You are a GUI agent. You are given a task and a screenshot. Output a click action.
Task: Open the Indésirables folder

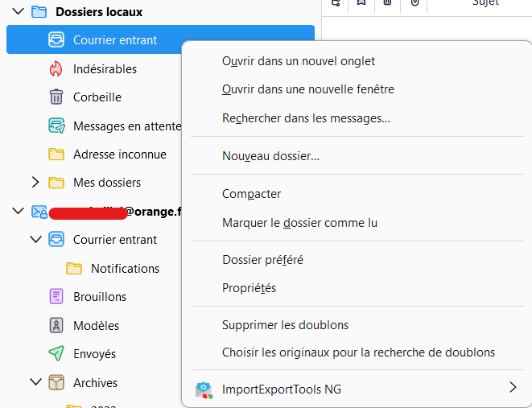[105, 69]
